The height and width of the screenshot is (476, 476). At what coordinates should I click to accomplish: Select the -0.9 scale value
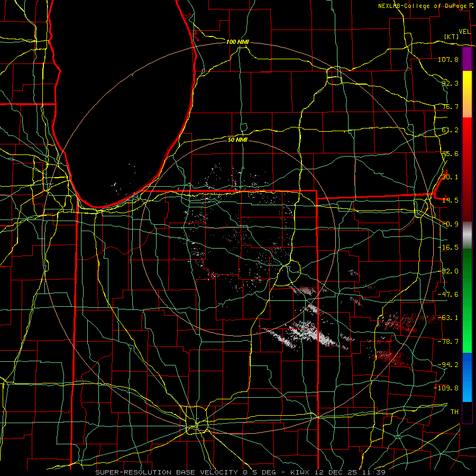pyautogui.click(x=450, y=224)
